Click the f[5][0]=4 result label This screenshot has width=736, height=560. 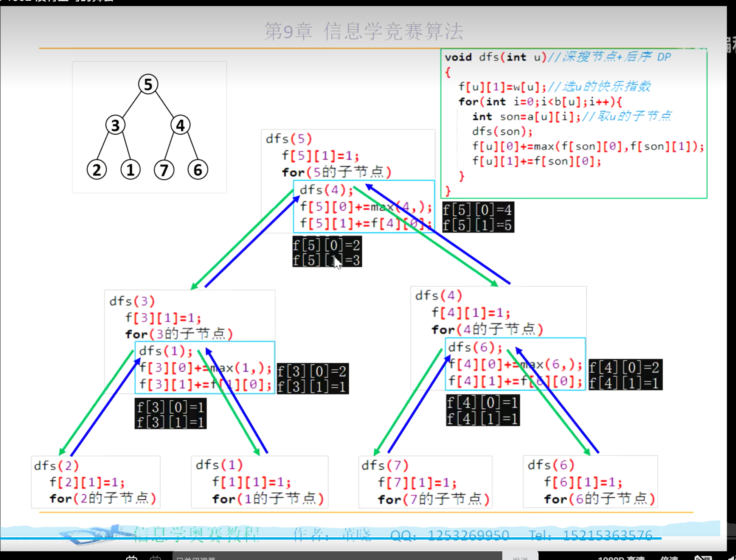[x=477, y=210]
